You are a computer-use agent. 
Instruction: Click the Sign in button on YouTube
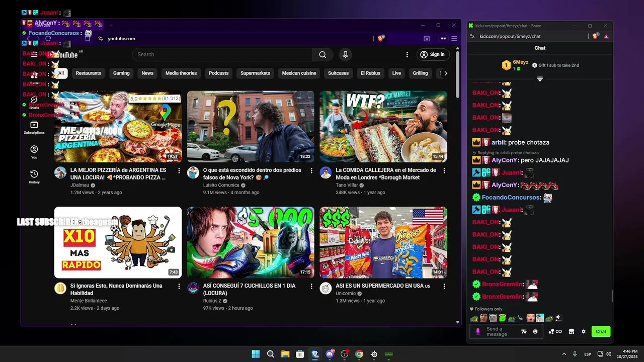433,54
